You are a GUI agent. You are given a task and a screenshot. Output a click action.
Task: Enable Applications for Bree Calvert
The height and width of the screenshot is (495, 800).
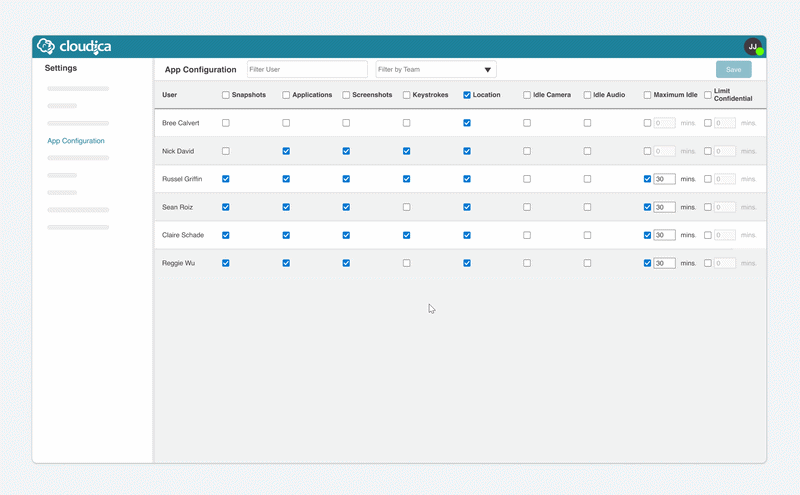click(286, 123)
